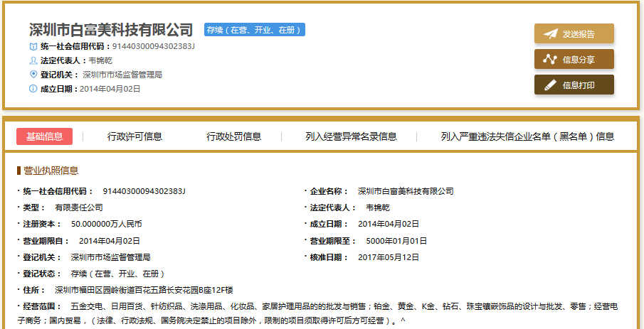The image size is (644, 329).
Task: Go to the 列入经营异常名录信息 tab
Action: point(351,136)
